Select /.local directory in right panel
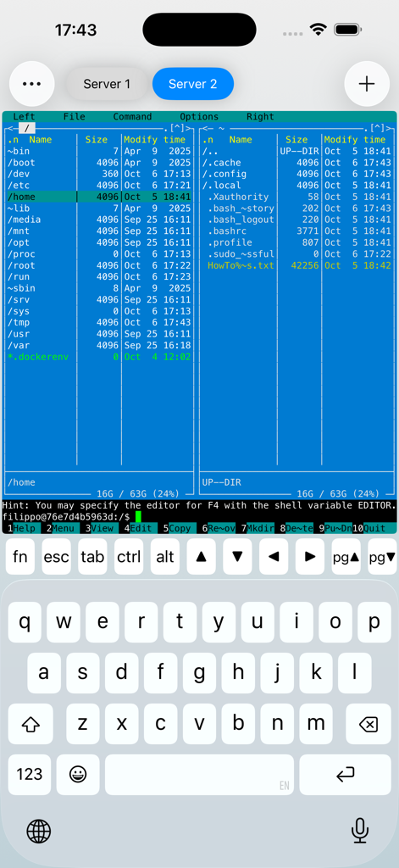 [296, 185]
